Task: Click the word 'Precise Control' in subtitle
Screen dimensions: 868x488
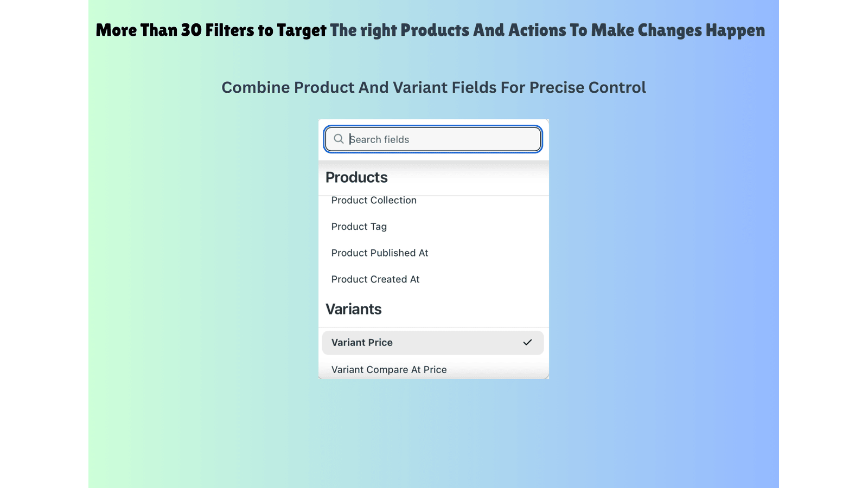Action: 588,87
